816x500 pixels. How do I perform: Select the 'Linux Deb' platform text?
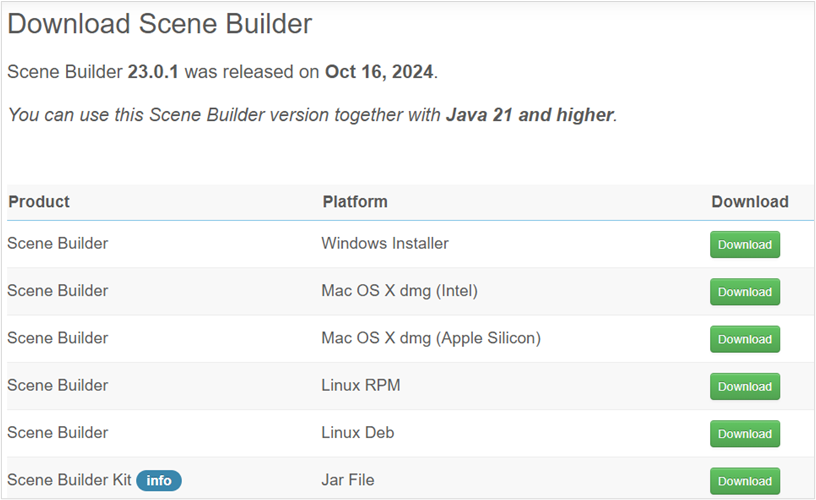358,433
